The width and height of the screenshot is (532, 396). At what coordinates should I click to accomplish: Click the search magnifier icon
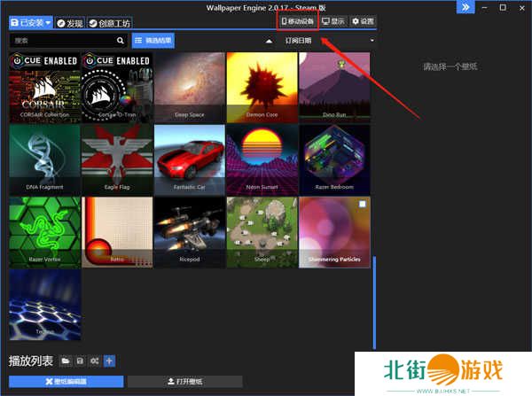[x=121, y=40]
